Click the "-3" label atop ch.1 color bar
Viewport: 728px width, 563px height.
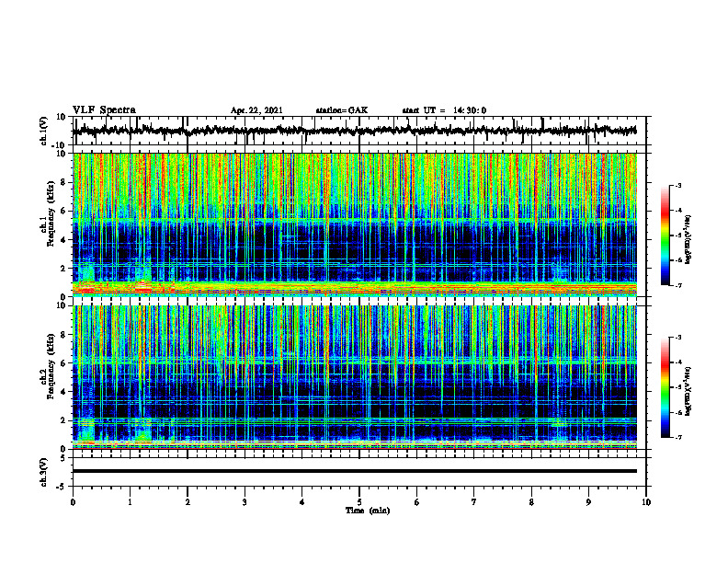coord(678,185)
